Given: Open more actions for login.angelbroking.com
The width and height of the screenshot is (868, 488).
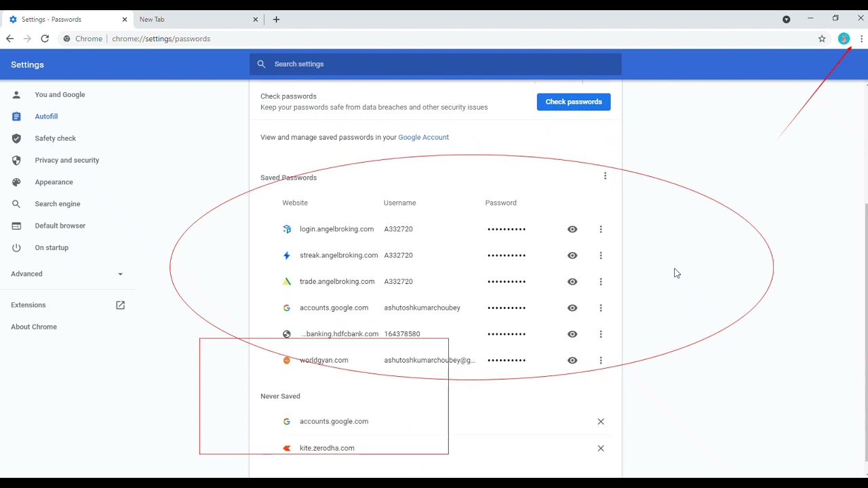Looking at the screenshot, I should [x=601, y=229].
